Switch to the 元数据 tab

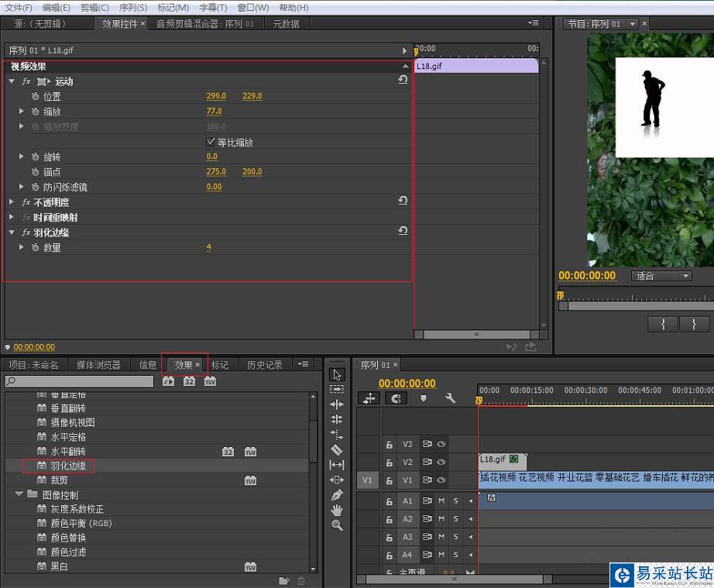point(286,24)
